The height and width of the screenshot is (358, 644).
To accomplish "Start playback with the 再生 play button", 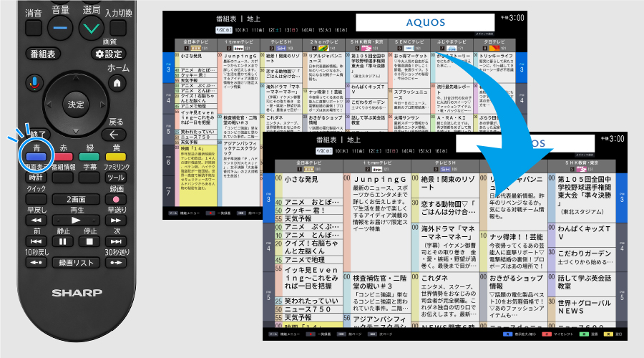I will click(76, 221).
